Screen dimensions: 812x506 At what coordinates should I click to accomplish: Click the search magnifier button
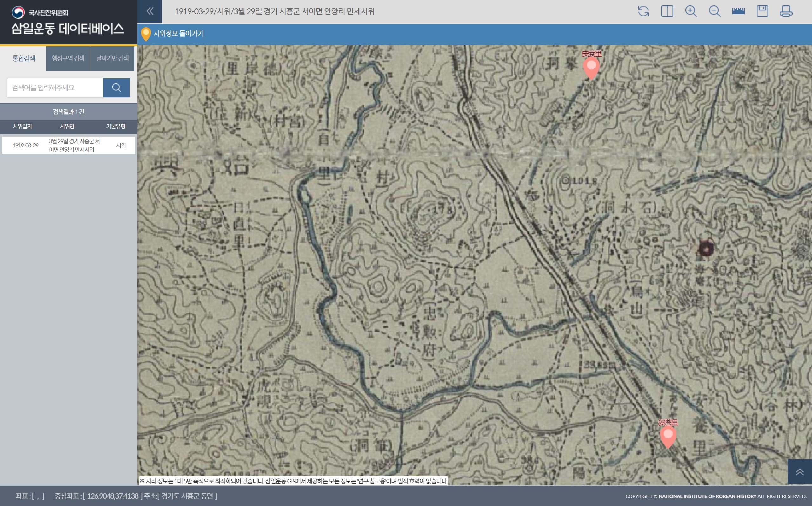point(116,88)
